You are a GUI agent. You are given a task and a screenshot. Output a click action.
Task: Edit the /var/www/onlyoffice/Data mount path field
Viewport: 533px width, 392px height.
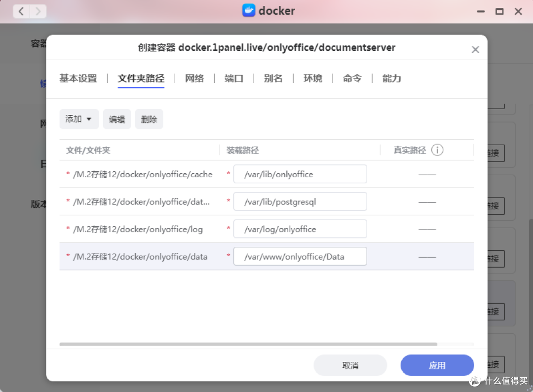pos(300,256)
